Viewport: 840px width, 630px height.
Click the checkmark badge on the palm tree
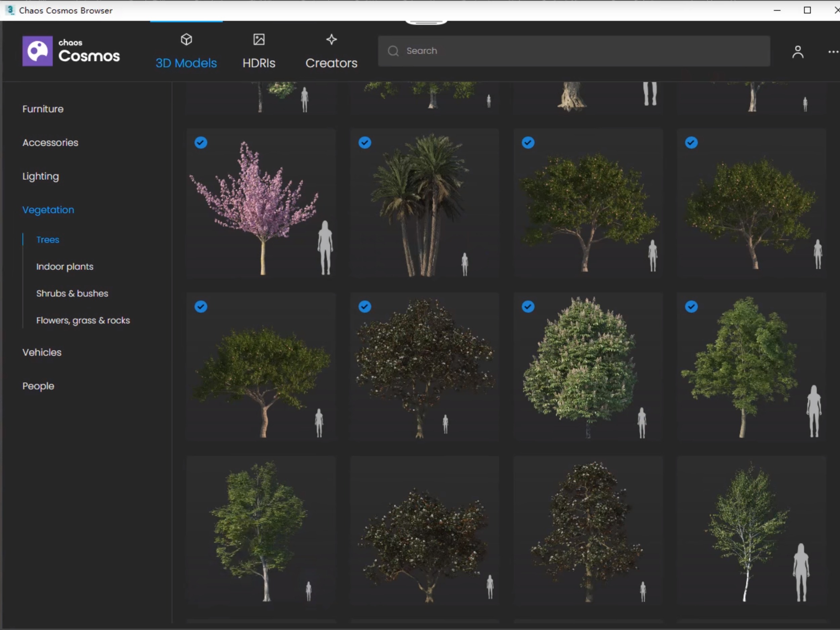coord(365,143)
